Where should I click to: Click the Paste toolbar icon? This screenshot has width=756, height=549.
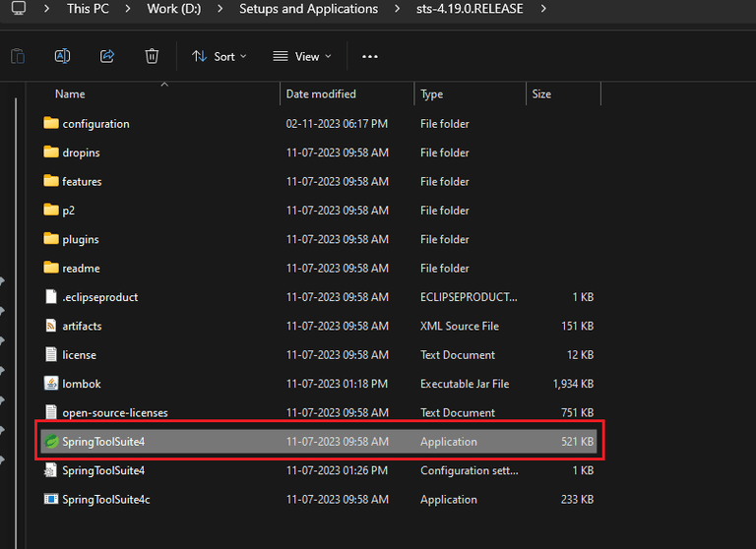point(18,56)
